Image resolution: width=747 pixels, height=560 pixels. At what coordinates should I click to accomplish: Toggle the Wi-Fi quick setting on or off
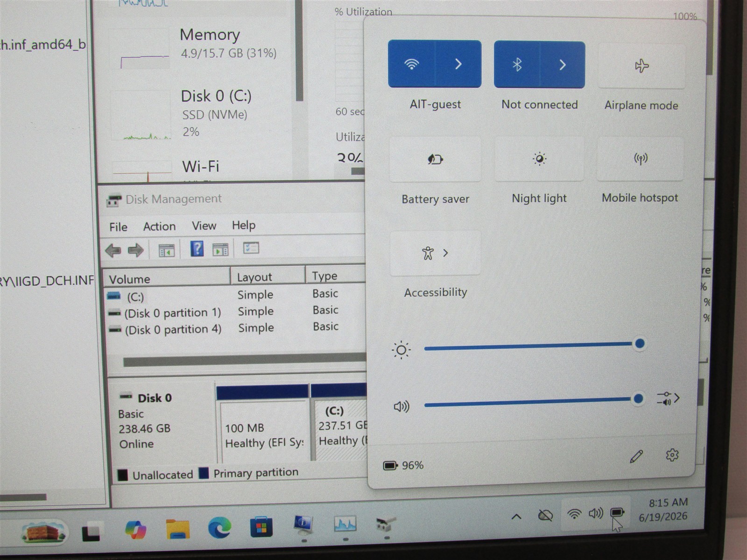411,64
